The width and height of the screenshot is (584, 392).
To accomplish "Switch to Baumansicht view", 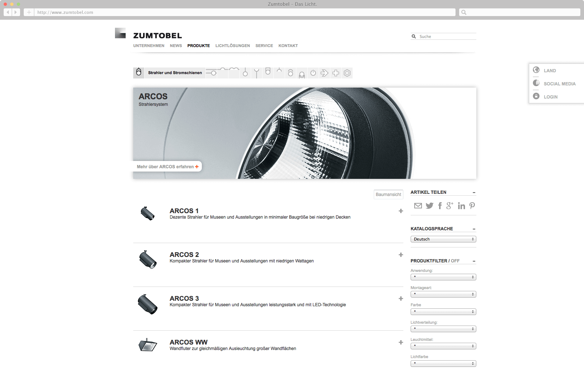I will pos(388,195).
